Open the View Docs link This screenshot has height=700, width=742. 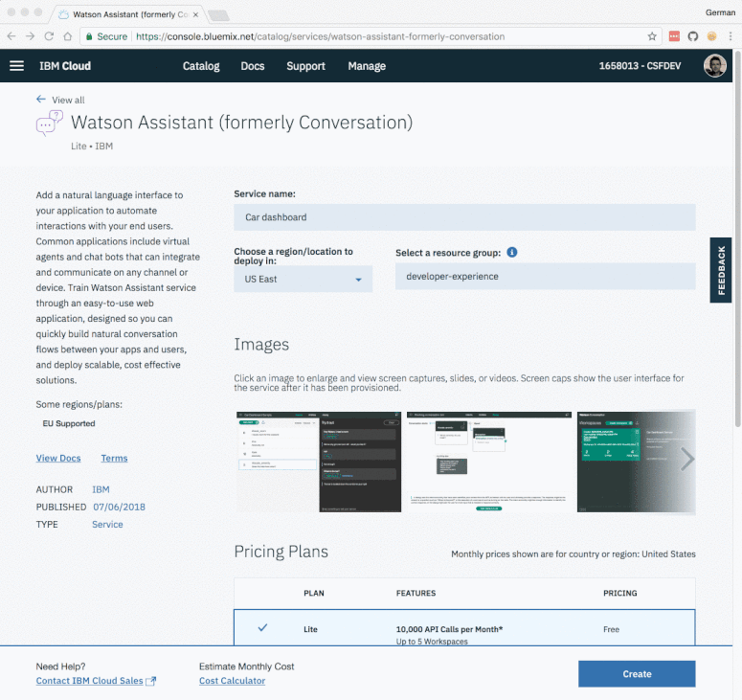[x=58, y=458]
